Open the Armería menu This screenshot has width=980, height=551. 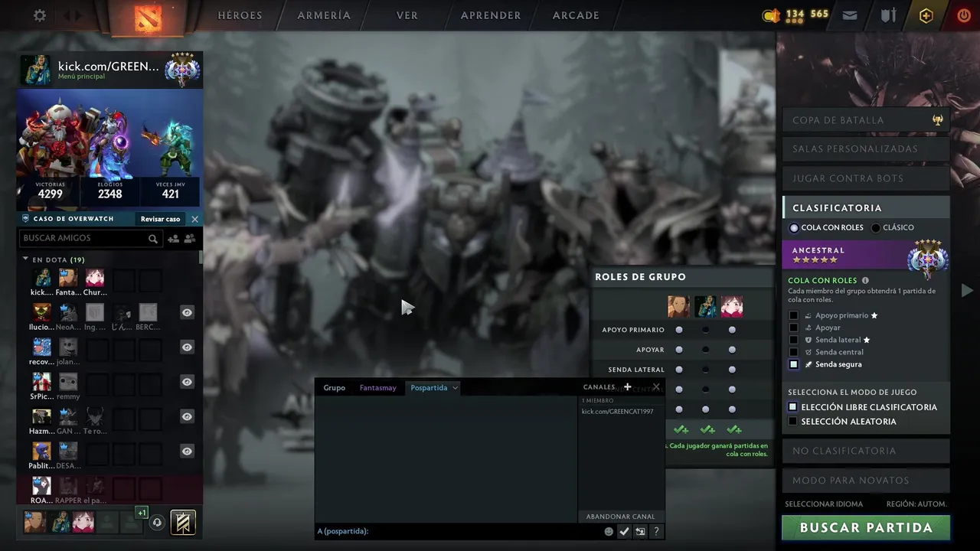[x=324, y=15]
